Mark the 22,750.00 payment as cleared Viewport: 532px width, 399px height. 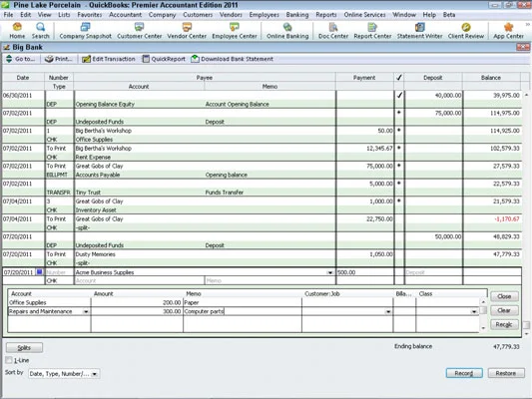[399, 218]
